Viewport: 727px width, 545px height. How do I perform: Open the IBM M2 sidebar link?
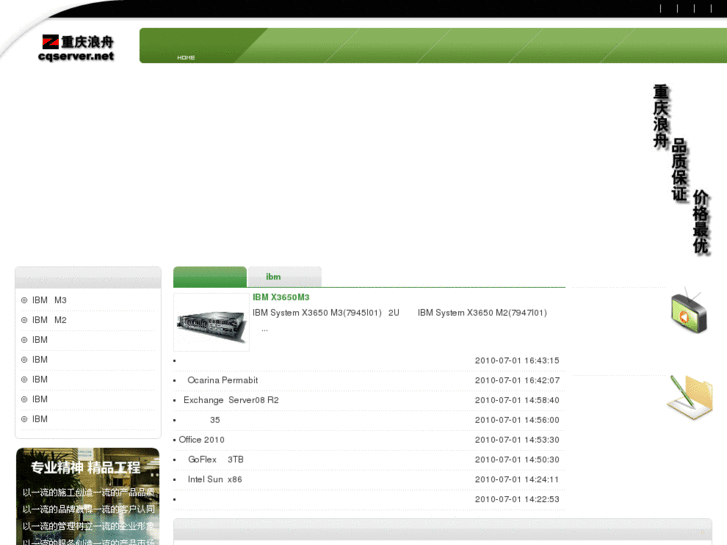[49, 320]
